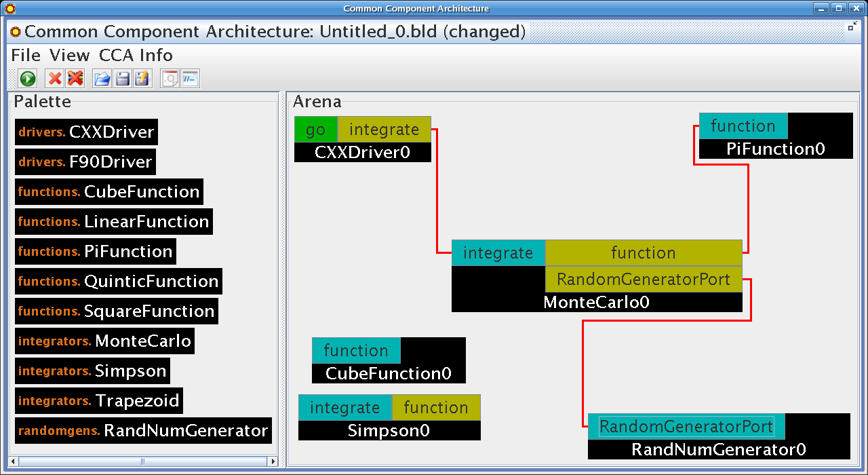Choose integrators.Trapezoid palette entry
The height and width of the screenshot is (475, 868).
(99, 401)
